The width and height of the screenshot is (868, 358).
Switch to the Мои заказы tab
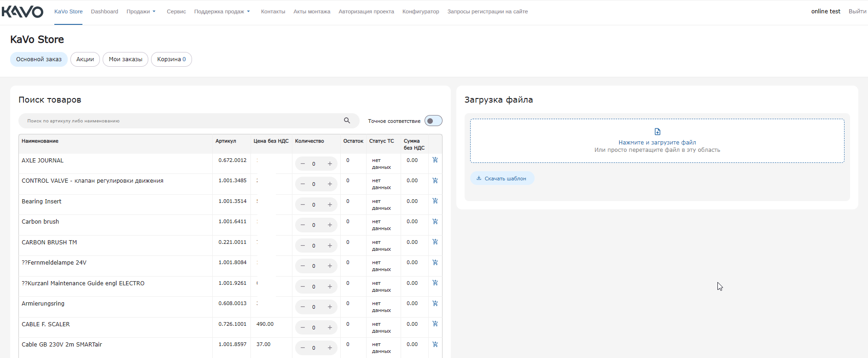[x=125, y=59]
